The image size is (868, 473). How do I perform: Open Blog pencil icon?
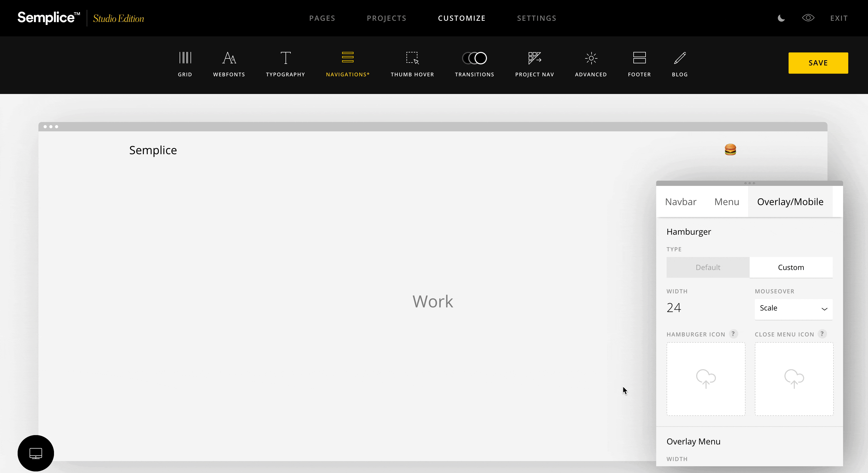point(680,58)
